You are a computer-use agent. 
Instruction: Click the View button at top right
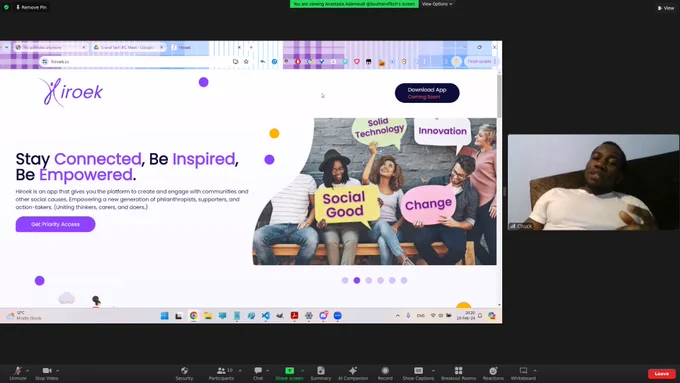(666, 8)
